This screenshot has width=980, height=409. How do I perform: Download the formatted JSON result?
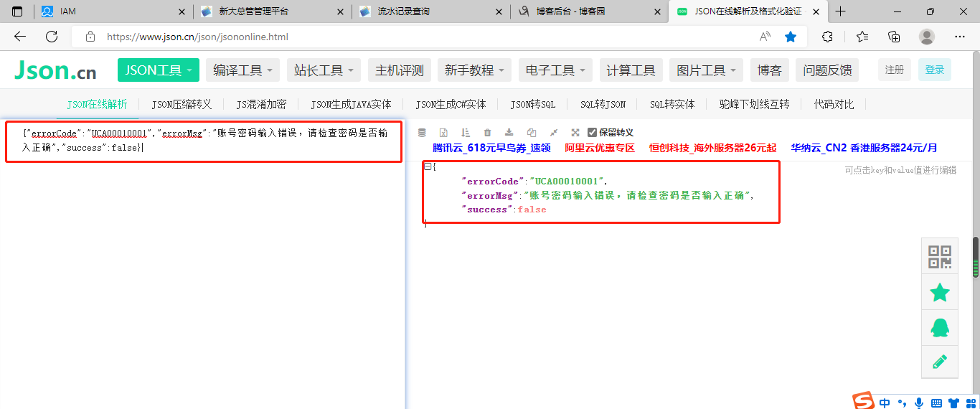tap(509, 133)
